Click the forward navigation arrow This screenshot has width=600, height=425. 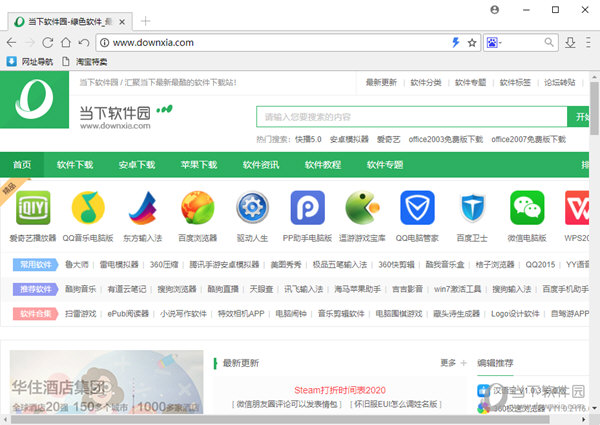point(29,42)
